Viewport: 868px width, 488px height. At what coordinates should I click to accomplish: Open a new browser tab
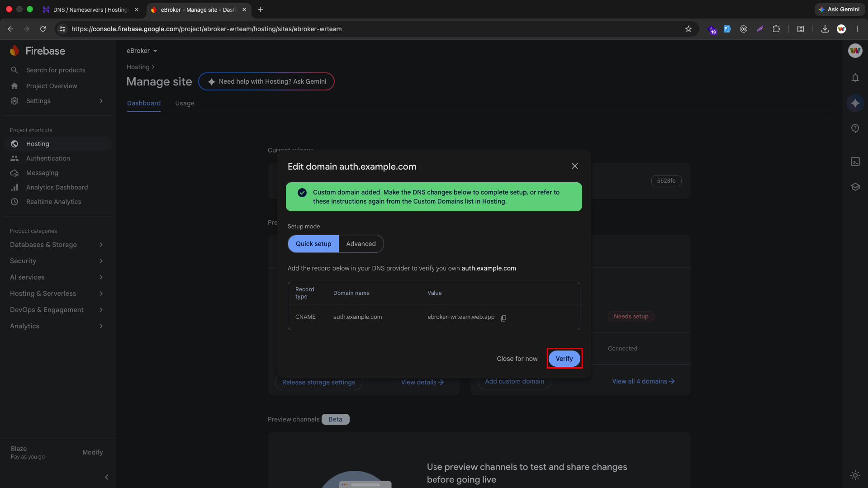[261, 9]
